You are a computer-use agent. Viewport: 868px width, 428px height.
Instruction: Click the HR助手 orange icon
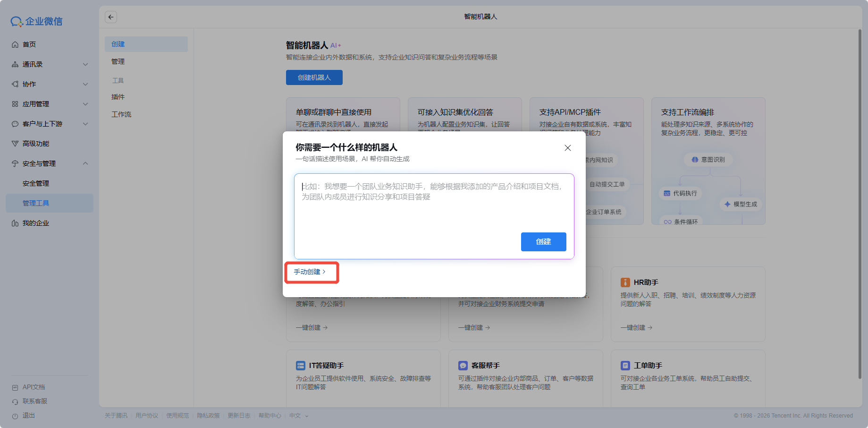(x=625, y=282)
